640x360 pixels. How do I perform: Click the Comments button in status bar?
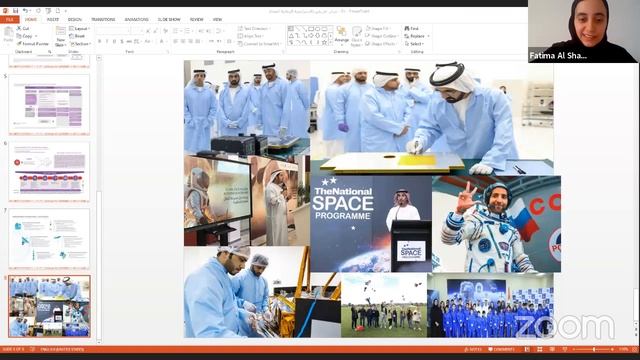(x=501, y=350)
